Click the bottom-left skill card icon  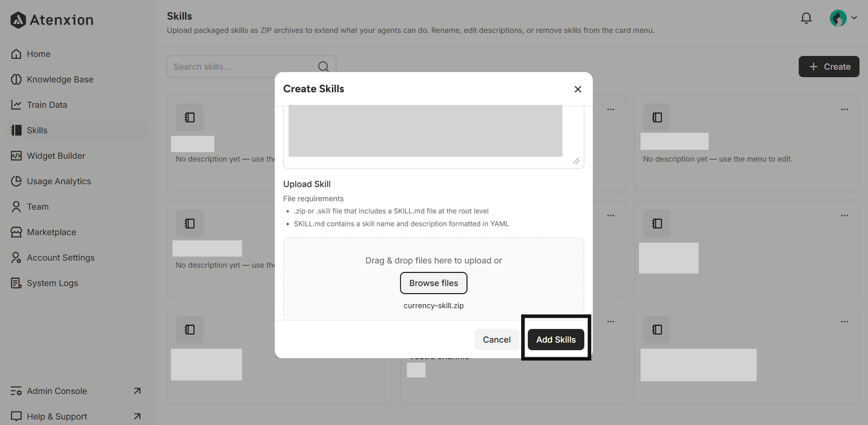[x=189, y=329]
